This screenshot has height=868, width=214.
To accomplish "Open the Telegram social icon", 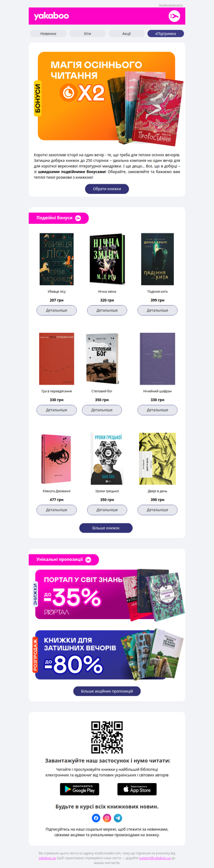I will (x=118, y=818).
